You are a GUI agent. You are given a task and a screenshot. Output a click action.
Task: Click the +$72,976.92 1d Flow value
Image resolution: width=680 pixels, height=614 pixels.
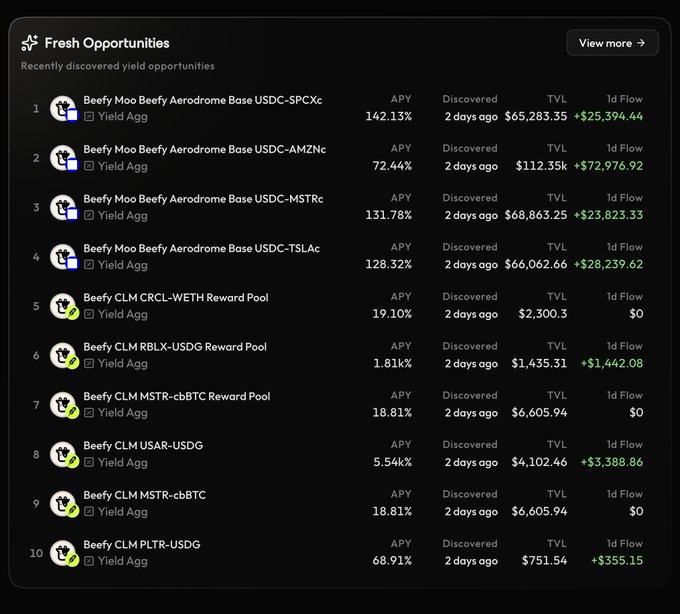(608, 166)
